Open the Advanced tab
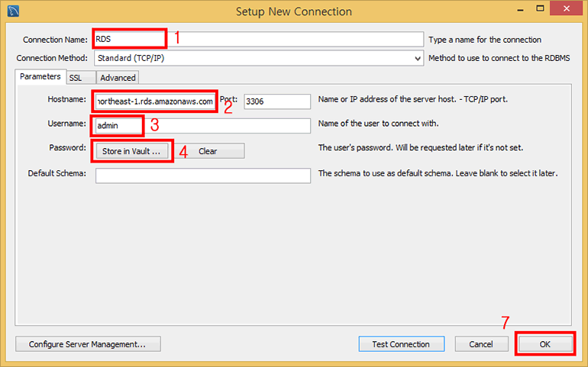The width and height of the screenshot is (588, 367). pyautogui.click(x=118, y=78)
